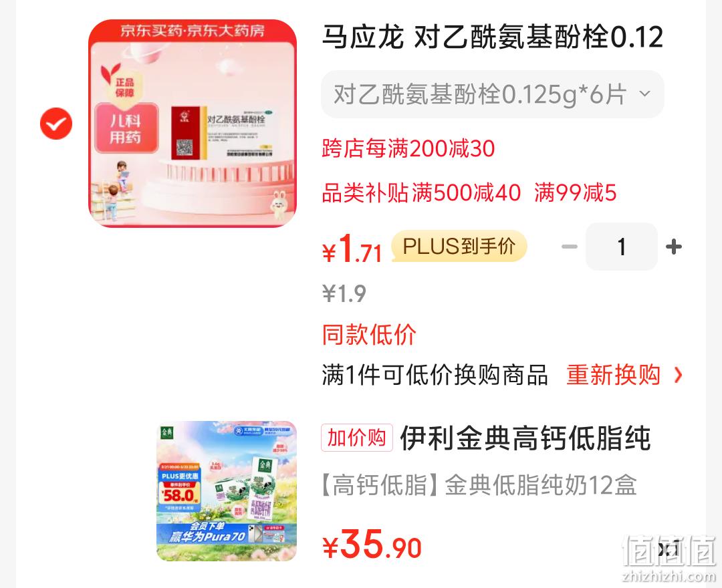
Task: Click the red arrow after 重新换购
Action: (678, 375)
